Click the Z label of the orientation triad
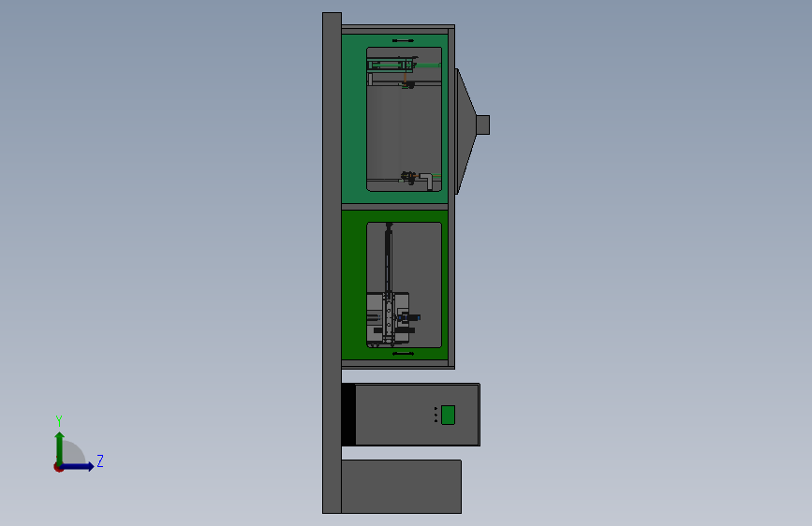 click(x=100, y=460)
